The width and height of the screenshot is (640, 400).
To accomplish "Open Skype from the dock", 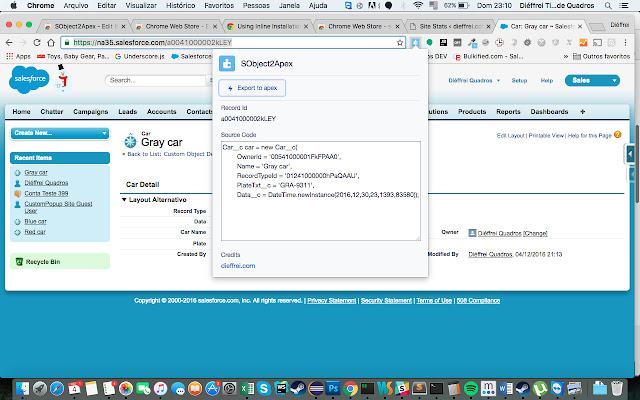I will click(264, 388).
